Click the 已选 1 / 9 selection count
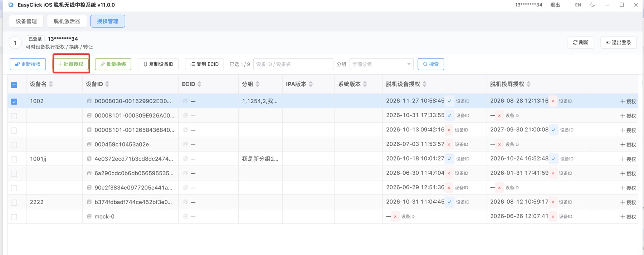Viewport: 644px width, 255px height. point(240,64)
